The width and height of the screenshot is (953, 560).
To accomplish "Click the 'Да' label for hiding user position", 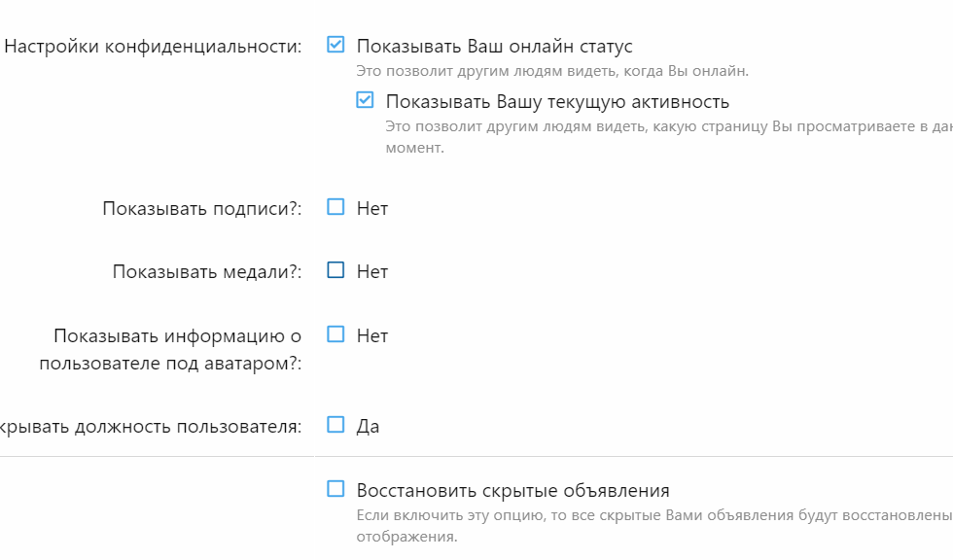I will 370,425.
